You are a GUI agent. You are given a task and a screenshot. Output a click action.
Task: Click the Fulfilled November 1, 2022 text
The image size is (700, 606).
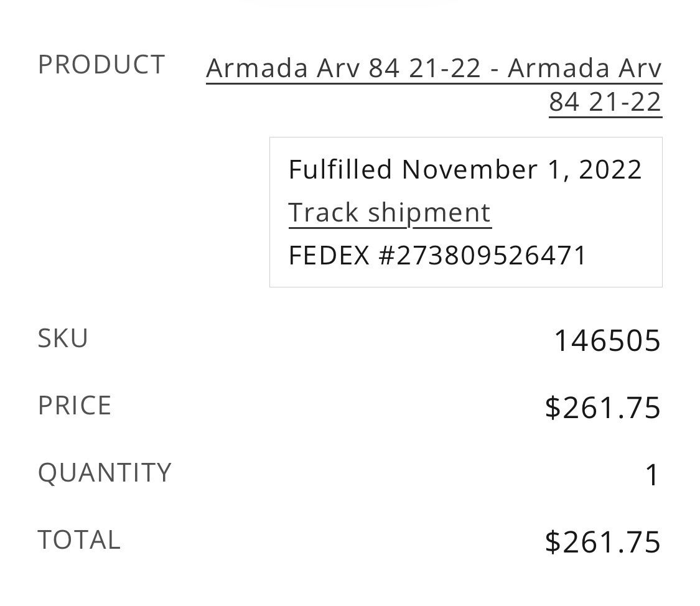pyautogui.click(x=465, y=170)
